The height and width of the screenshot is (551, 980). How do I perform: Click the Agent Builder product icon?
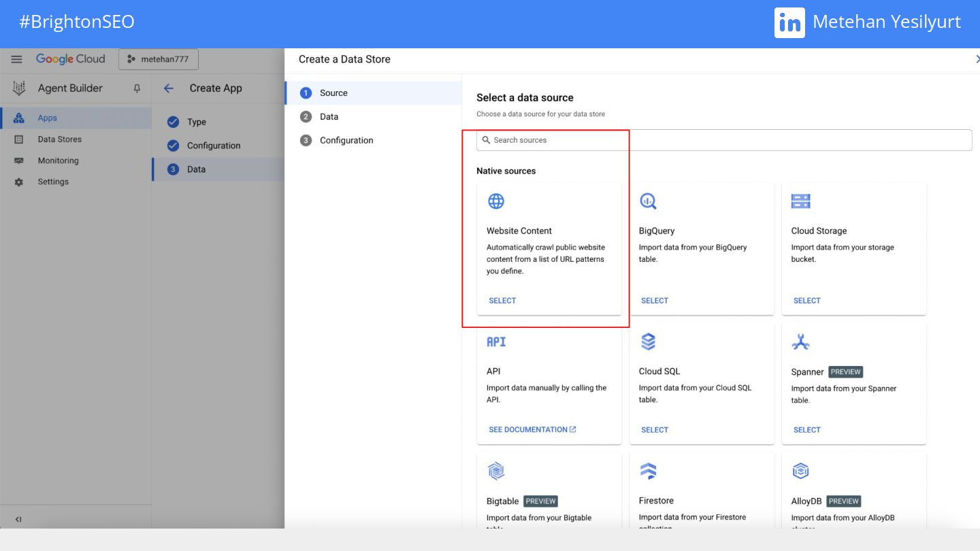(x=19, y=88)
